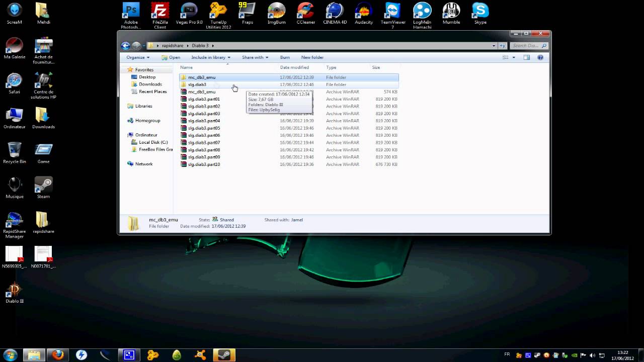Open RapidShare Manager desktop icon

(x=14, y=225)
